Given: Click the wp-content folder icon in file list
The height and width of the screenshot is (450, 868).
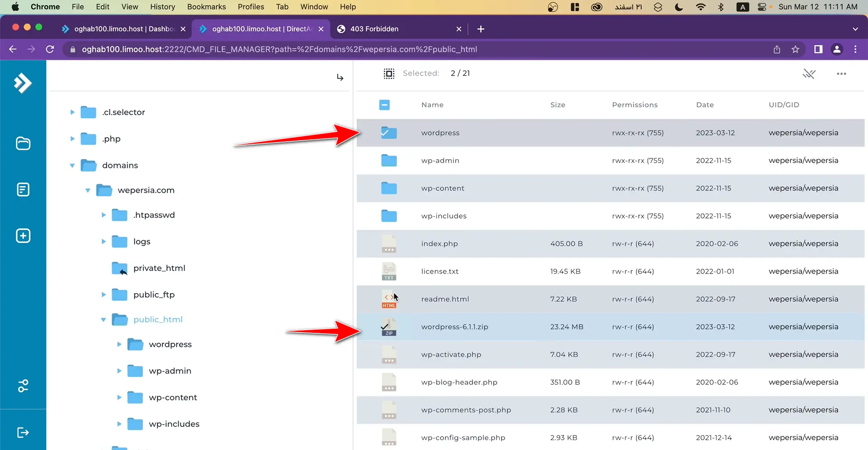Looking at the screenshot, I should 389,188.
